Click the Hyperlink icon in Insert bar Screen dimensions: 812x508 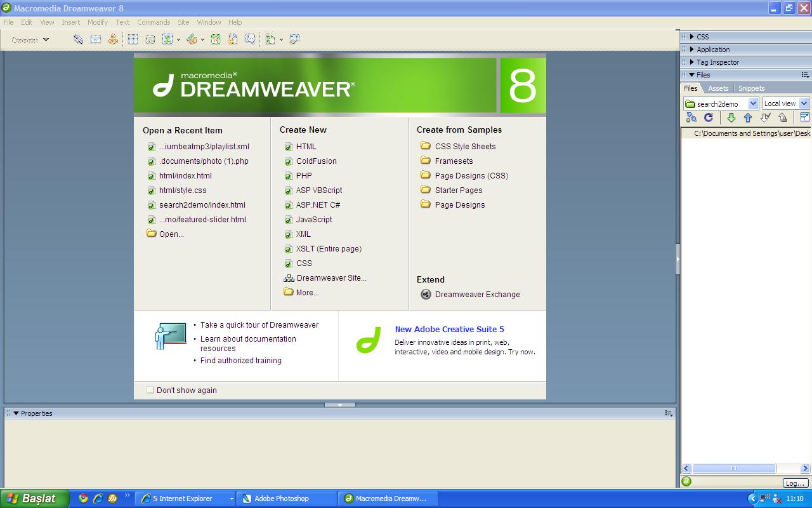pos(78,39)
